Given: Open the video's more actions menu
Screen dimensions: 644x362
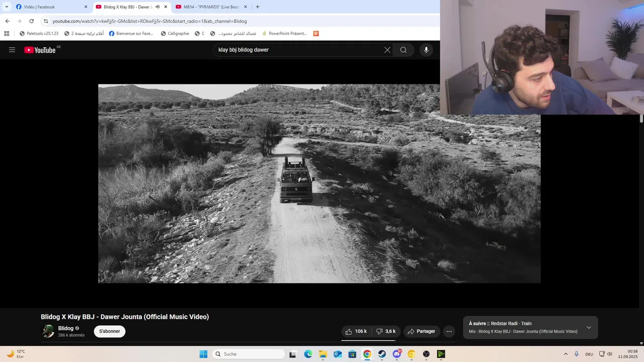Looking at the screenshot, I should 449,331.
